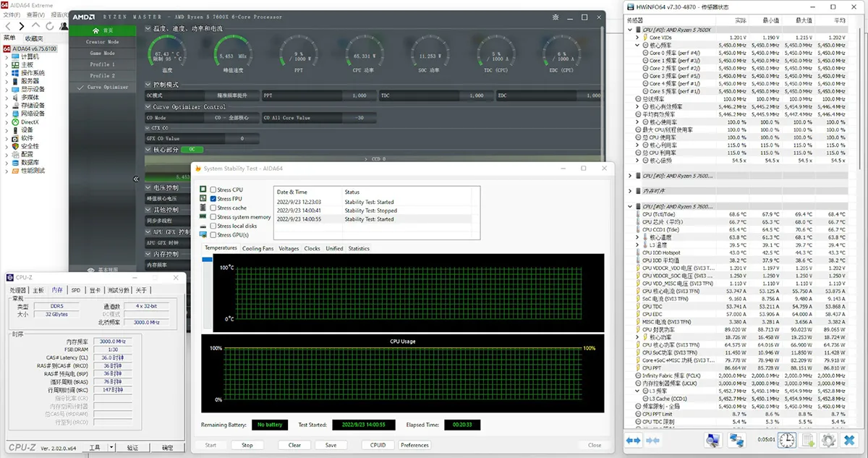The image size is (868, 458).
Task: Click motherboard icon next to 主板
Action: [15, 64]
